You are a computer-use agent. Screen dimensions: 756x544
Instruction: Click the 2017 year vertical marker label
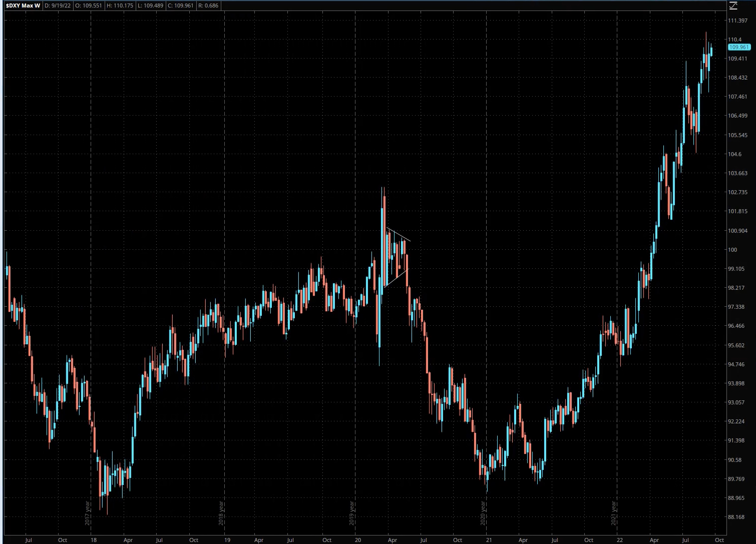88,512
